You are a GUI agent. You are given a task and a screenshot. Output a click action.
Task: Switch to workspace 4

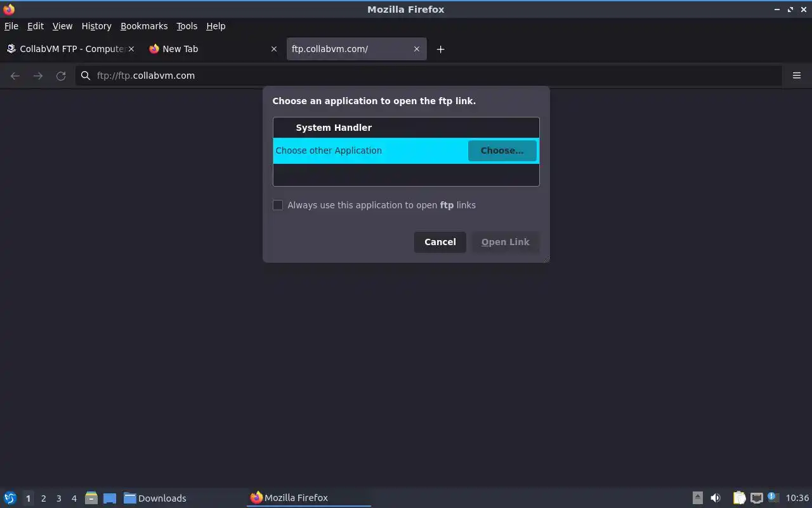point(74,498)
